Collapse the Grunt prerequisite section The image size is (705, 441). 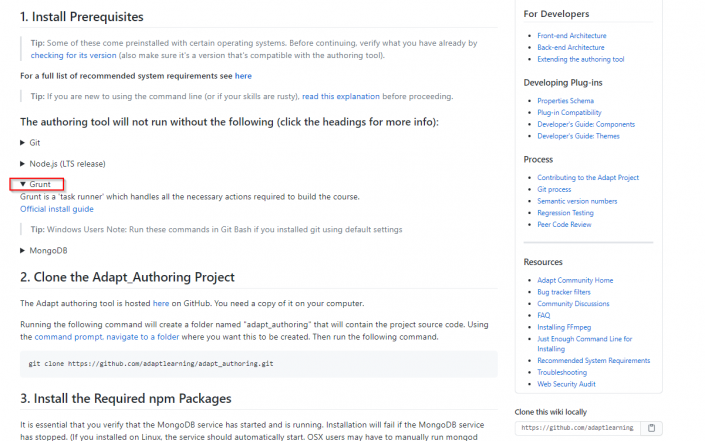[36, 185]
